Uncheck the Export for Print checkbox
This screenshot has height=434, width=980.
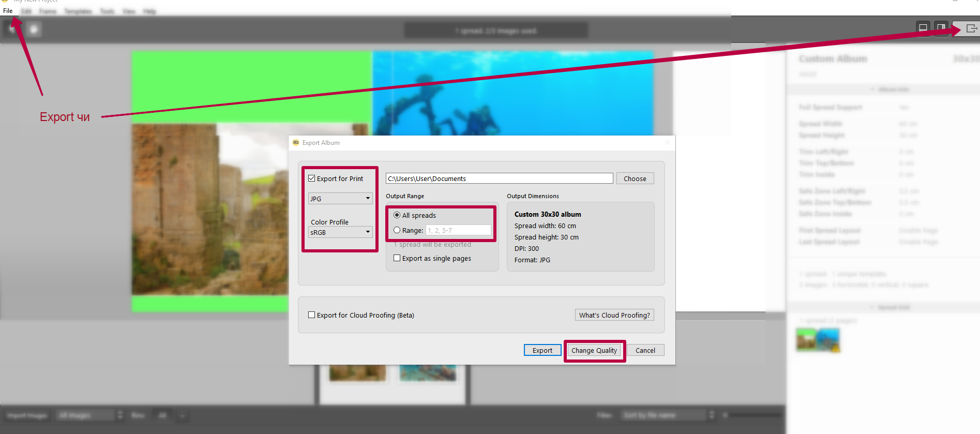point(312,178)
